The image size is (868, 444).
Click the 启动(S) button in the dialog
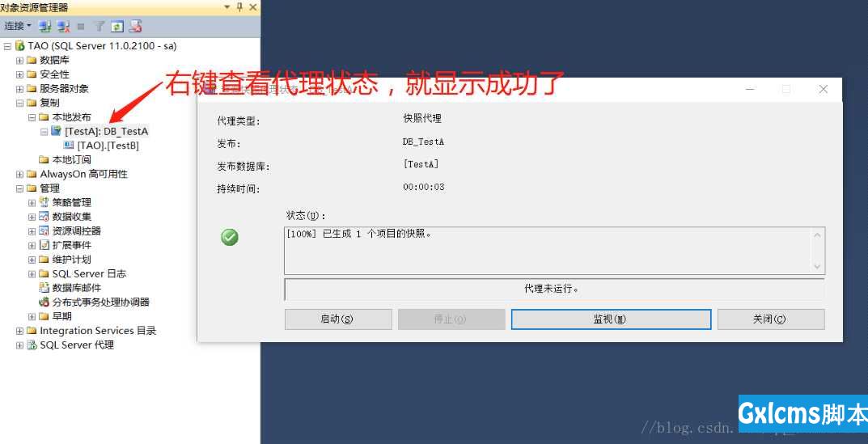pyautogui.click(x=338, y=319)
